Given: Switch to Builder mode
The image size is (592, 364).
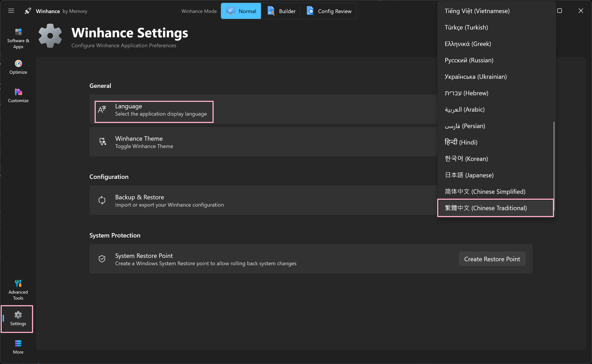Looking at the screenshot, I should click(x=281, y=11).
